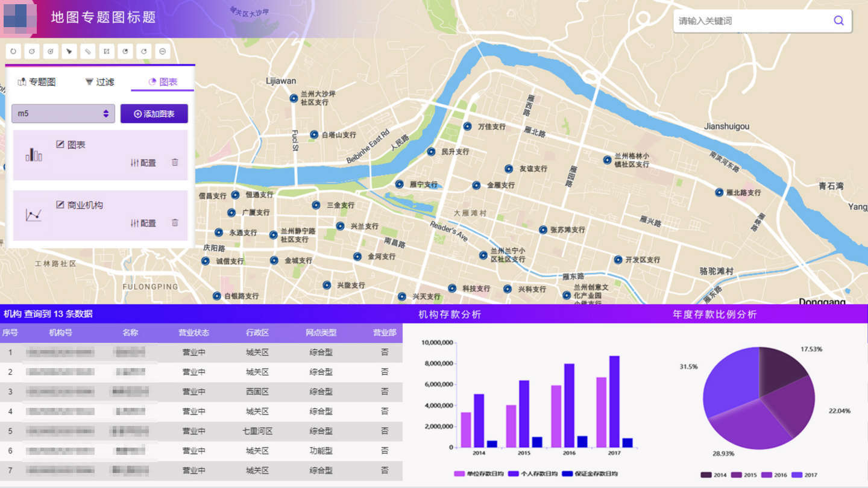The image size is (868, 488).
Task: Click the 民升支行 map marker
Action: click(x=431, y=152)
